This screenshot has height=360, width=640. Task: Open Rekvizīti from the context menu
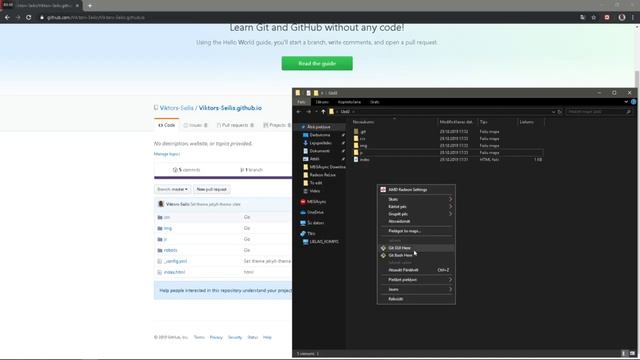coord(416,299)
